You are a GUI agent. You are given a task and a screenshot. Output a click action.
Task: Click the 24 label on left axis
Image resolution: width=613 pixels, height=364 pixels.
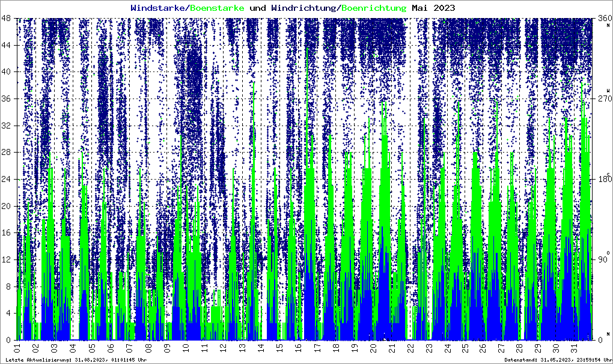pyautogui.click(x=8, y=179)
